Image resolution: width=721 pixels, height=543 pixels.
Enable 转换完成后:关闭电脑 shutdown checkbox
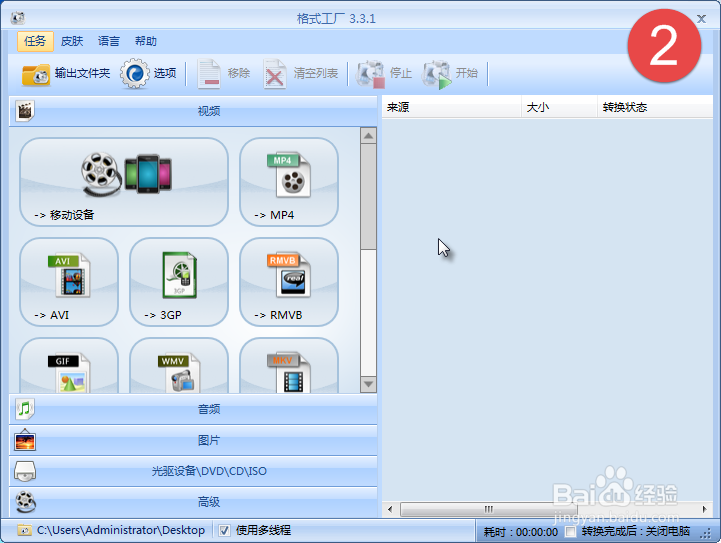click(570, 532)
